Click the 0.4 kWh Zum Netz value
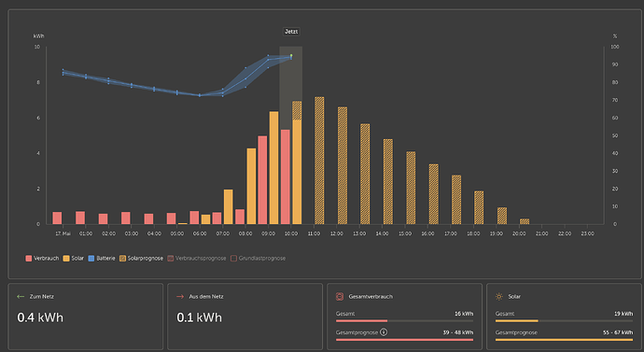The height and width of the screenshot is (352, 644). [x=40, y=317]
